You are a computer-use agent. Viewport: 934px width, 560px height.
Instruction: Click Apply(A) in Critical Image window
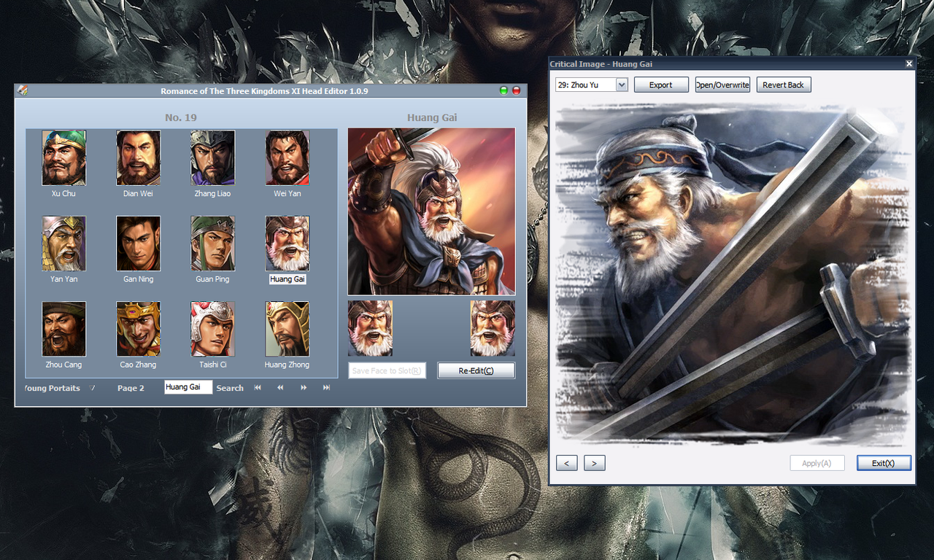[817, 463]
